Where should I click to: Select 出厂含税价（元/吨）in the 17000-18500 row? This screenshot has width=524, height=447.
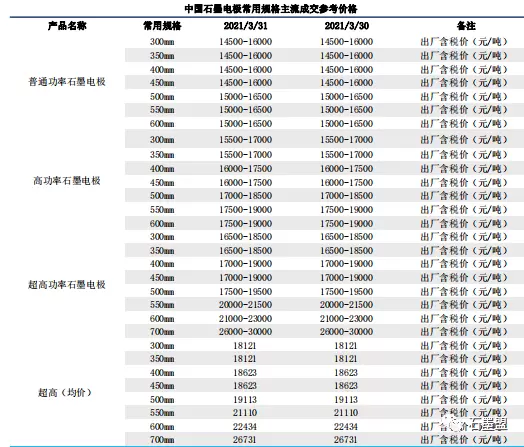(x=464, y=195)
